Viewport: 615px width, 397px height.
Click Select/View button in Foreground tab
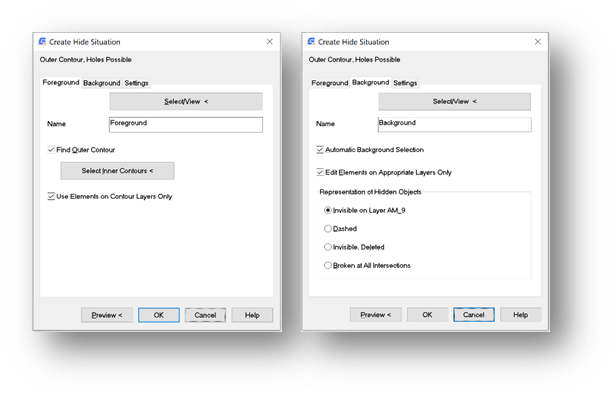(x=186, y=101)
